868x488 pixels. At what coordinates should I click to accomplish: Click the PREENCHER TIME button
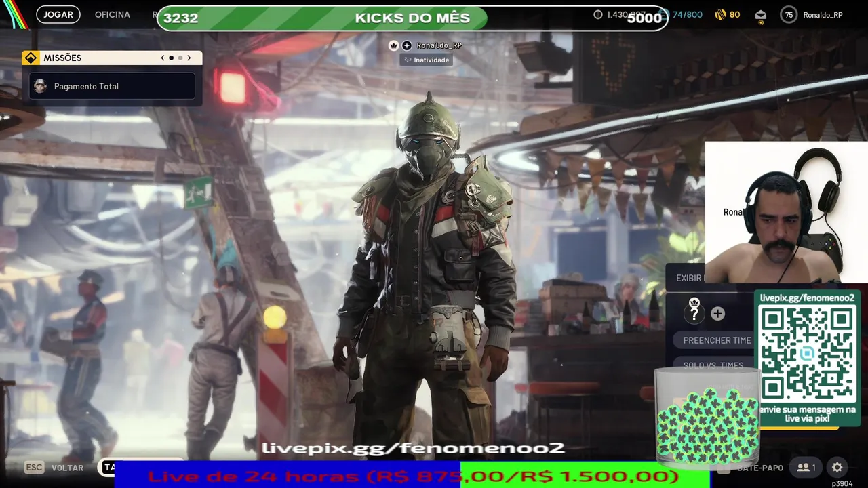tap(713, 340)
